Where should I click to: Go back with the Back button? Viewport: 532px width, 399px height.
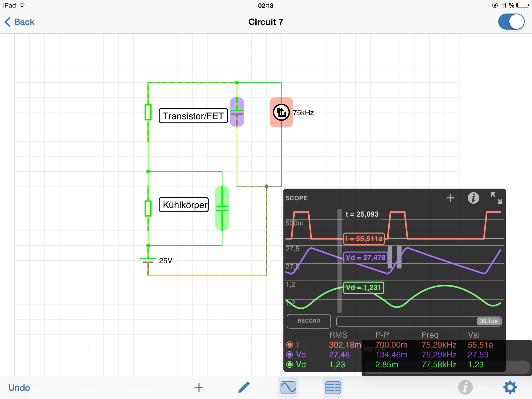pyautogui.click(x=19, y=22)
